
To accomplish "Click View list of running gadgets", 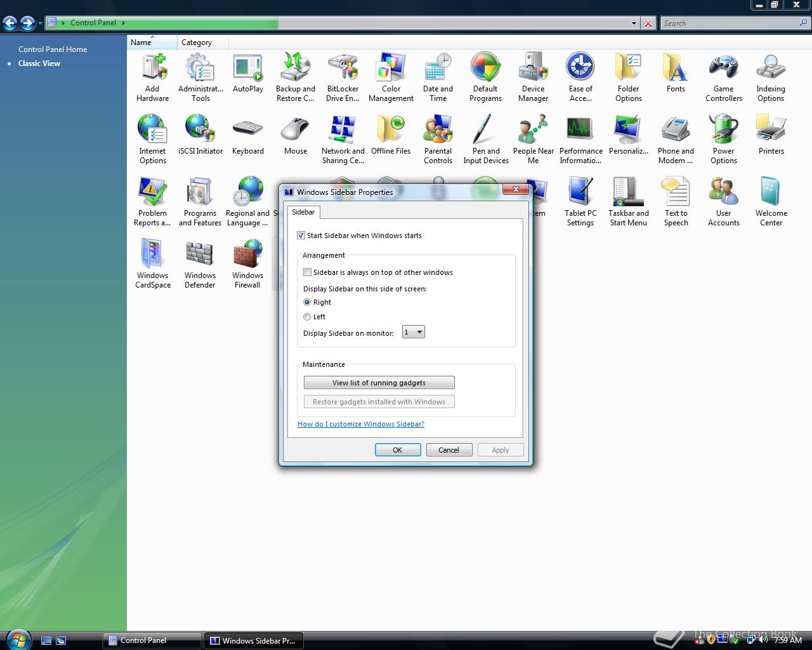I will click(379, 383).
